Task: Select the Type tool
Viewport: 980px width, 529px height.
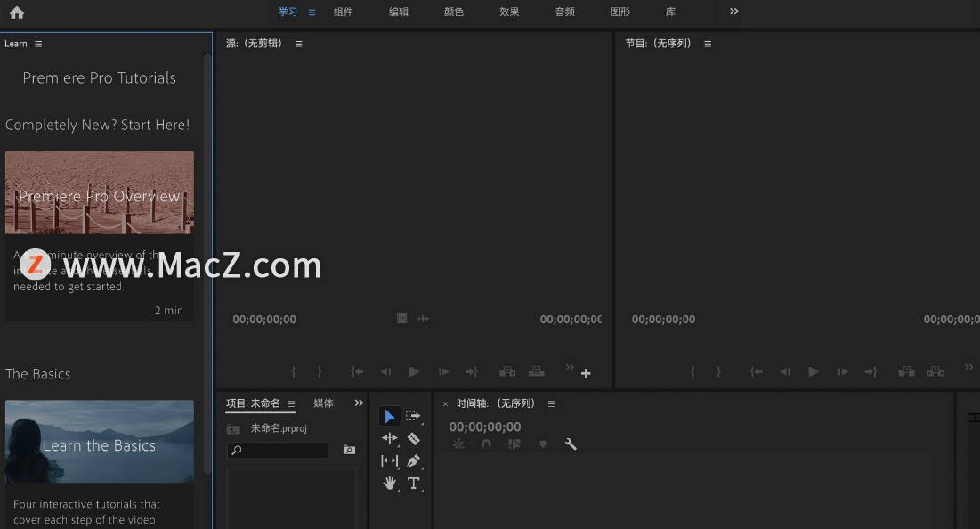Action: (413, 484)
